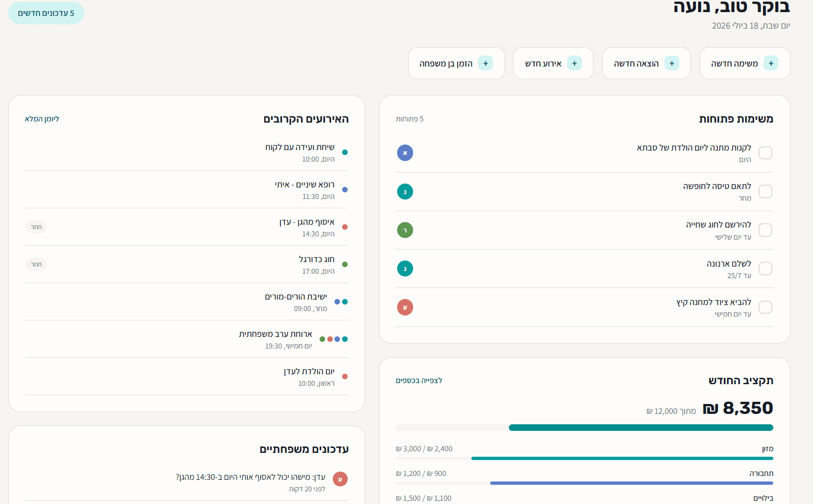
Task: Open the משימה חדשה quick action
Action: point(745,63)
